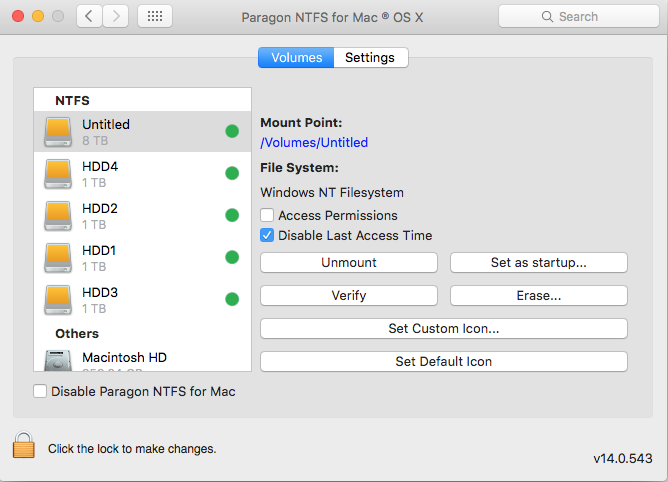
Task: Click the HDD3 drive icon
Action: (x=58, y=300)
